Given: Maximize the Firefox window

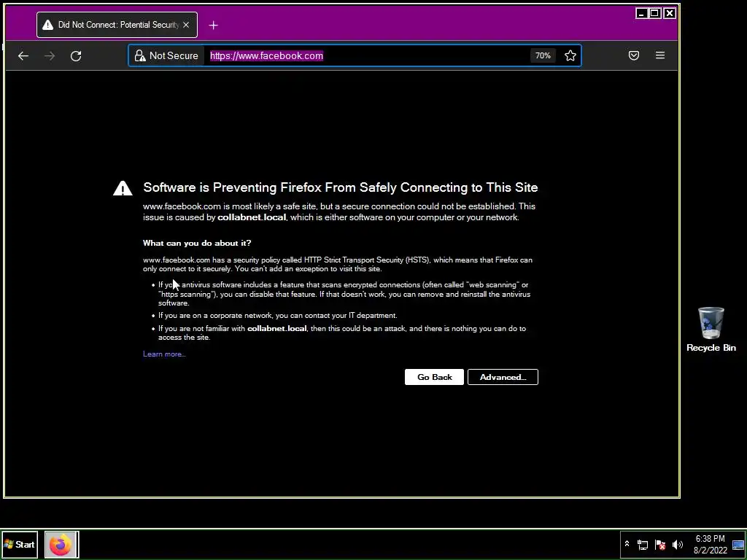Looking at the screenshot, I should click(x=656, y=13).
